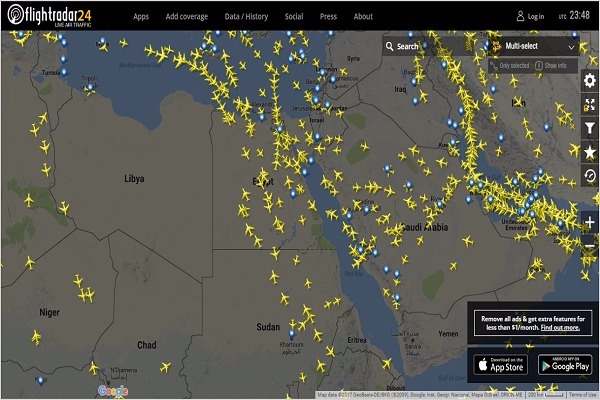Viewport: 600px width, 400px height.
Task: Open the Social menu
Action: coord(293,17)
